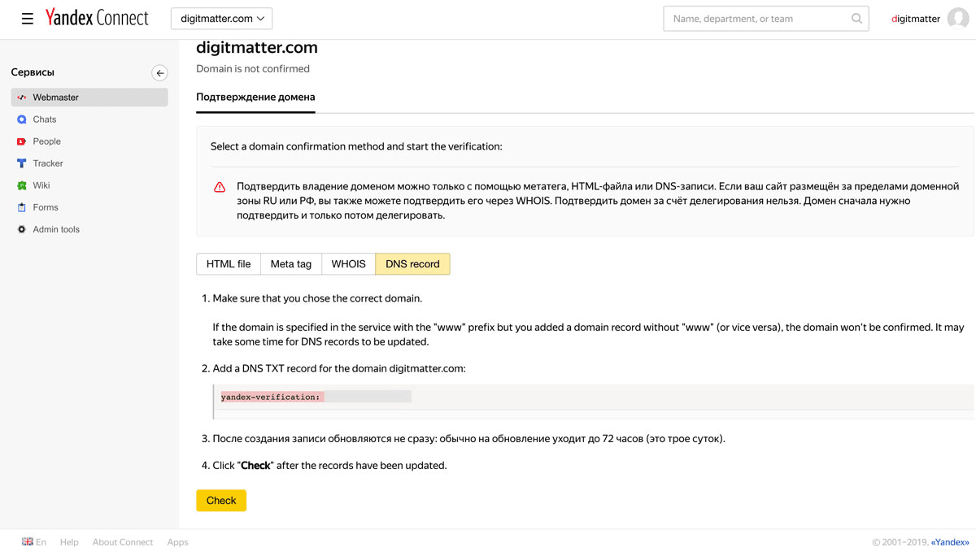Click the 'Domain is not confirmed' status text

coord(253,69)
